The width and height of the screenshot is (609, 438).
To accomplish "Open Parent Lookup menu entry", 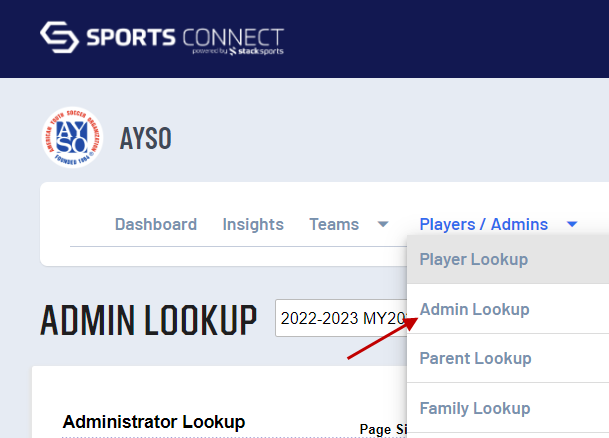I will click(475, 358).
